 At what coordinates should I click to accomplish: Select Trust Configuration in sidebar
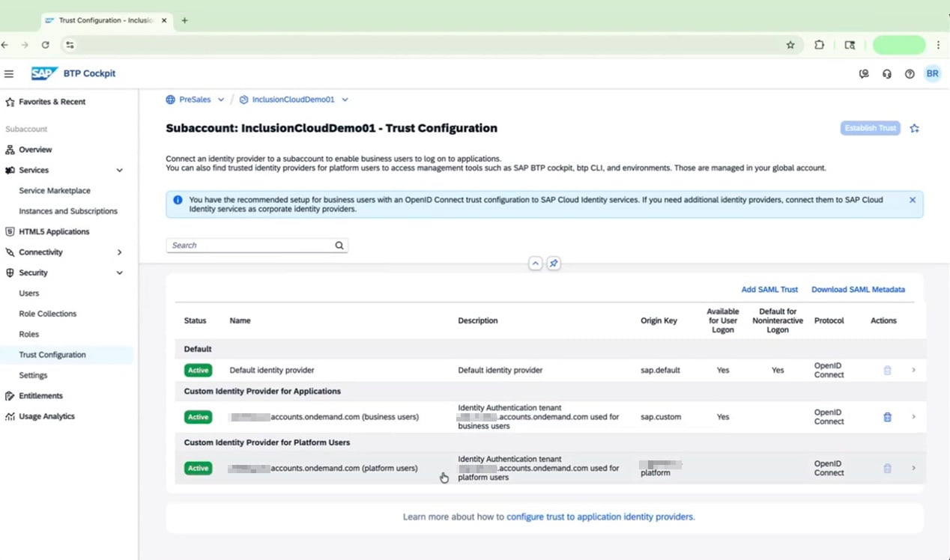(67, 355)
